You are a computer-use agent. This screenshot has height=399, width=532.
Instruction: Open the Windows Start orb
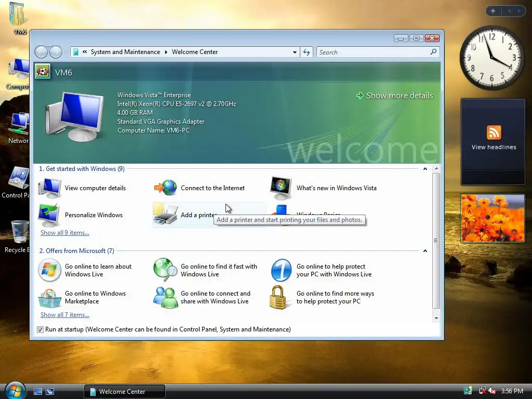(15, 391)
